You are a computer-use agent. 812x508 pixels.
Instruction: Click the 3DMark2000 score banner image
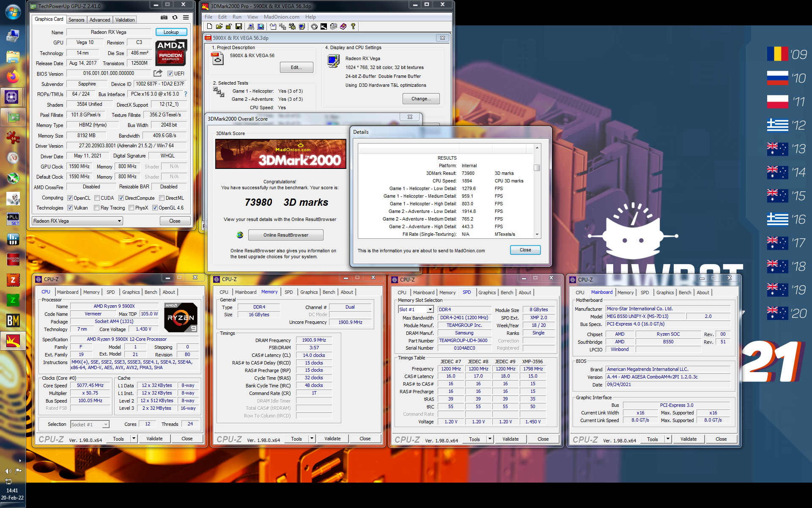pos(281,154)
